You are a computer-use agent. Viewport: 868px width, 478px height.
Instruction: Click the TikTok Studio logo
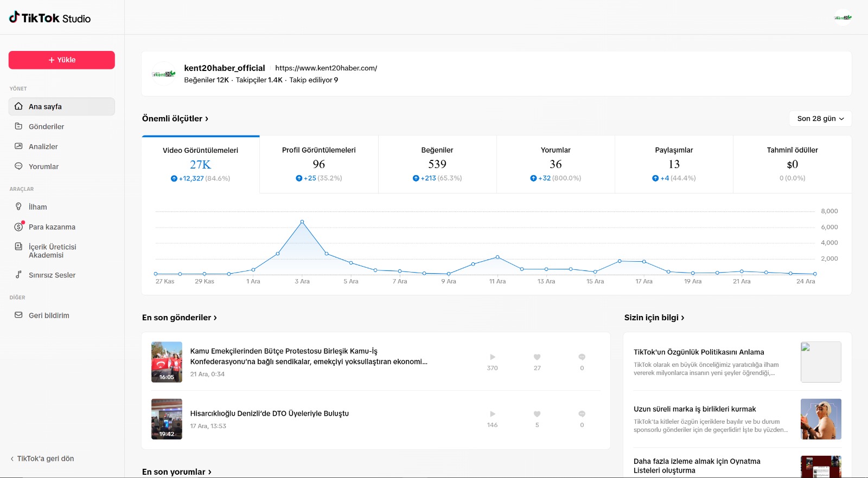click(x=50, y=18)
